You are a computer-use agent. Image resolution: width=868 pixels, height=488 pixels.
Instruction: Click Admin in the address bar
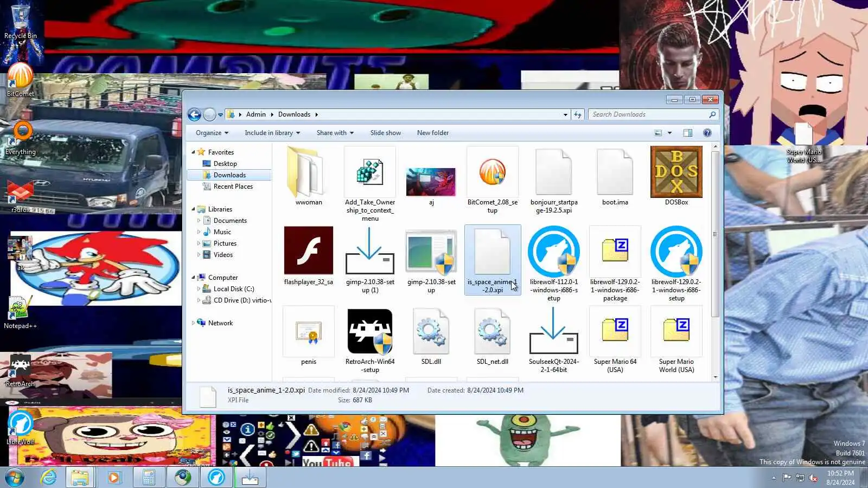(x=256, y=114)
